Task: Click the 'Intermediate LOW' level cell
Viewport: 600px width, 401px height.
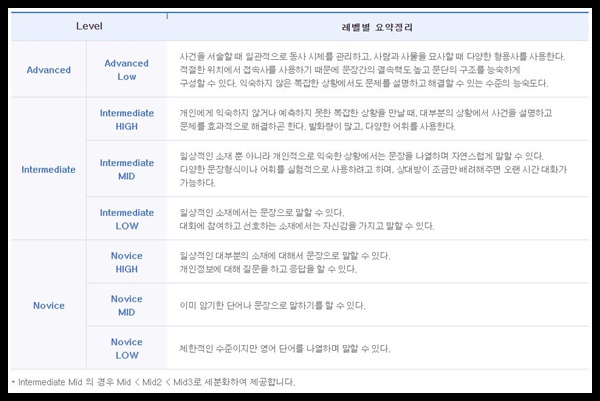Action: click(127, 219)
